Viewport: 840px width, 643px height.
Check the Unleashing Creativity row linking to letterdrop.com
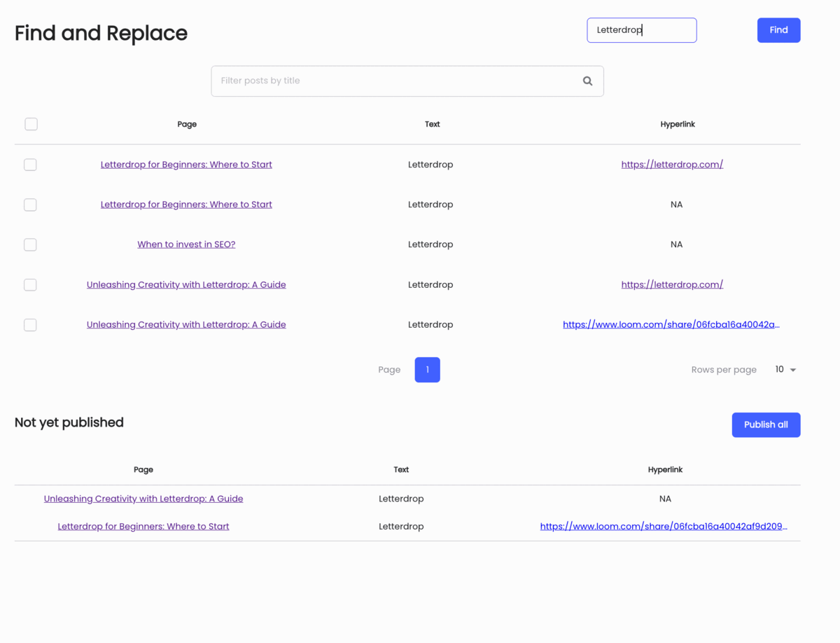pyautogui.click(x=30, y=284)
